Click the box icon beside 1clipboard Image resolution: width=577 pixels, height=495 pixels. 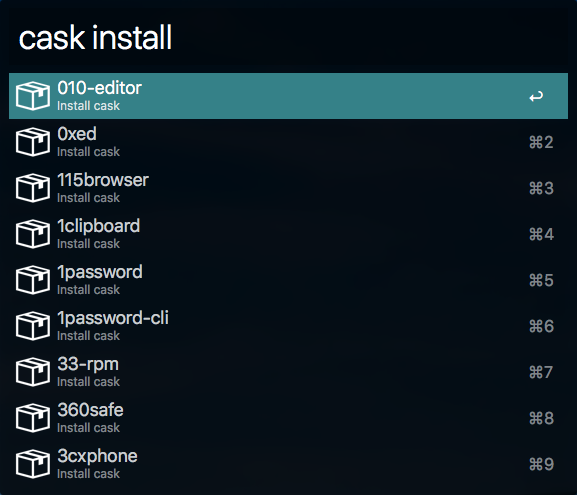pyautogui.click(x=33, y=234)
